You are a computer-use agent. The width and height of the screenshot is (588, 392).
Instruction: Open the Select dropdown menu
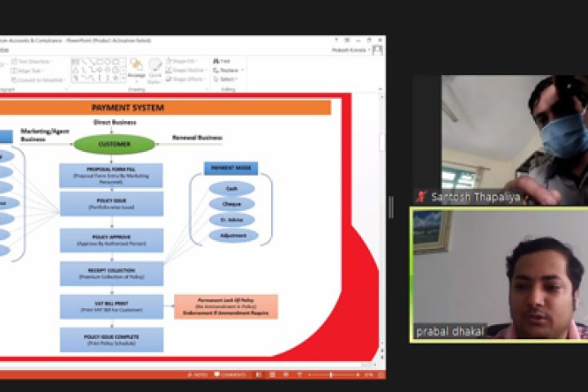click(x=226, y=79)
